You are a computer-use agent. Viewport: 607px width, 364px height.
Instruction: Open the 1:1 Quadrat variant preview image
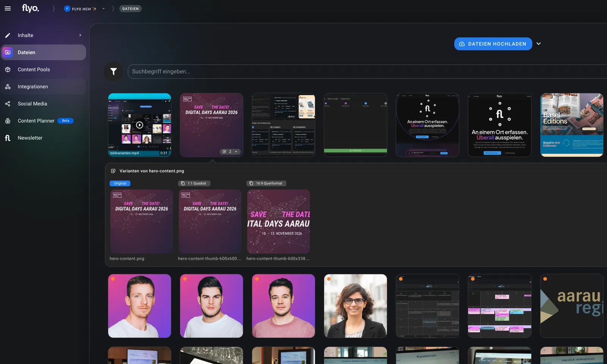210,221
